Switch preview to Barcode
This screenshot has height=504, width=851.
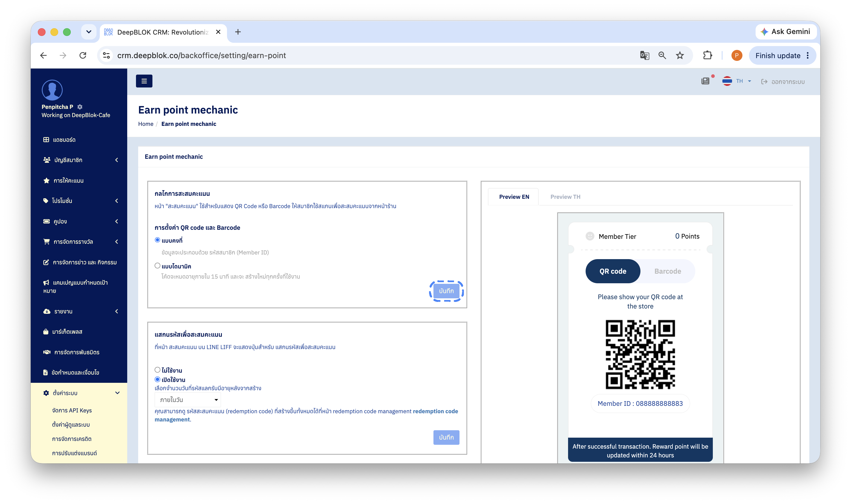pyautogui.click(x=668, y=271)
